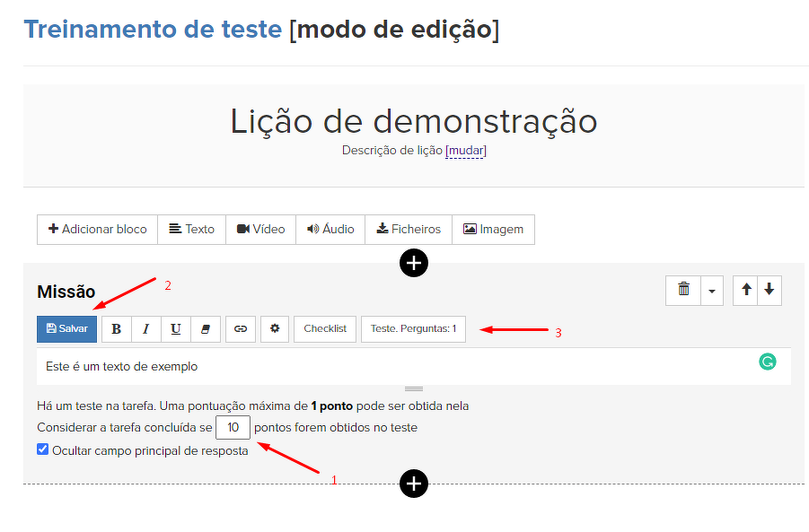The image size is (809, 532).
Task: Select the Vídeo block option
Action: [261, 230]
